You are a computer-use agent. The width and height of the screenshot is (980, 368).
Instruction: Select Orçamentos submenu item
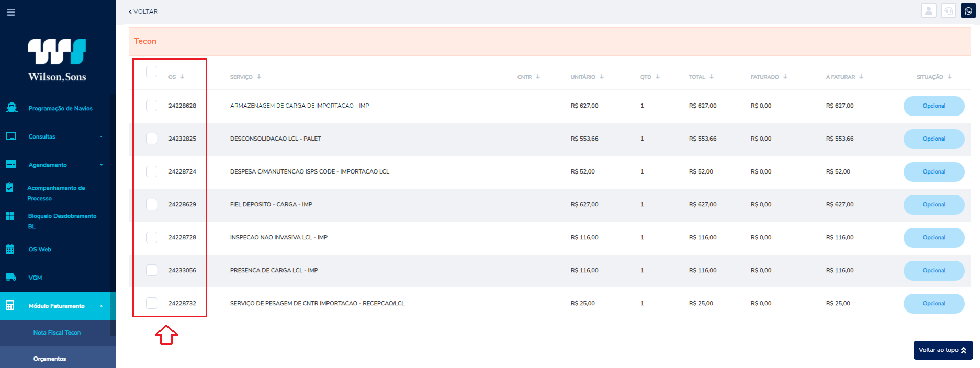50,359
